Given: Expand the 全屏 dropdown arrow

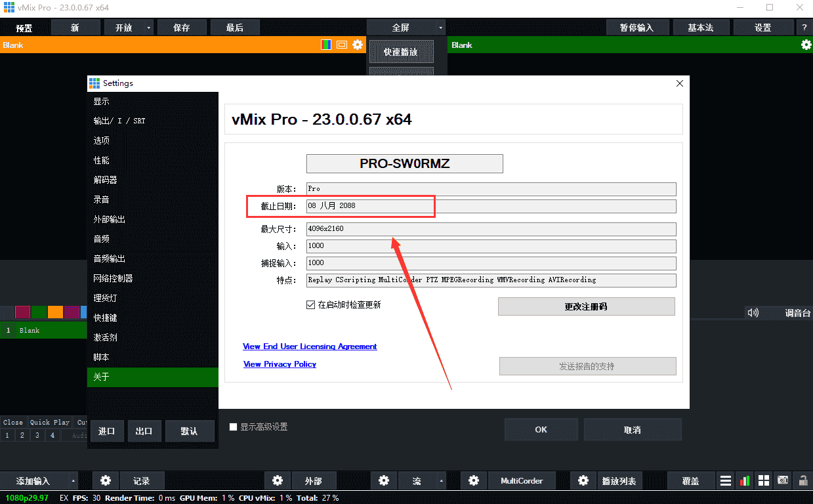Looking at the screenshot, I should pos(440,28).
